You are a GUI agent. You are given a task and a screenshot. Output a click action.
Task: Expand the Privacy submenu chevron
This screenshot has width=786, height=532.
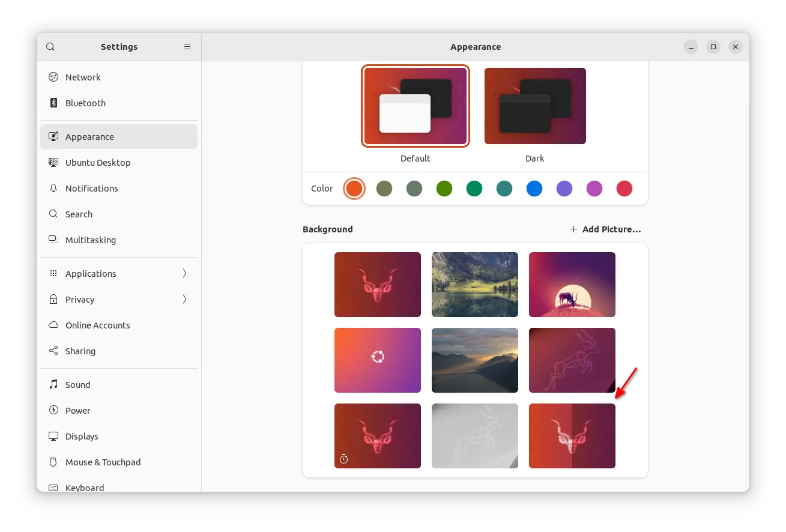click(184, 299)
